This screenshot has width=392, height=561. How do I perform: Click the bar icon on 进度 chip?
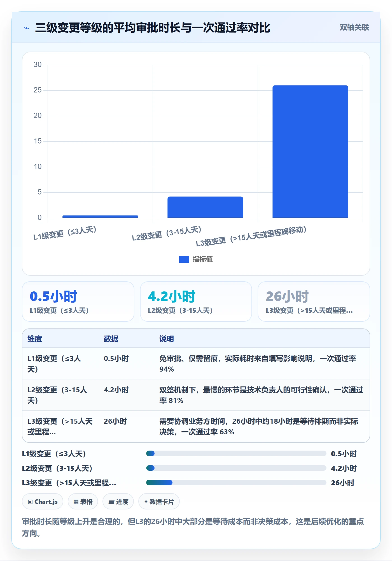point(111,502)
